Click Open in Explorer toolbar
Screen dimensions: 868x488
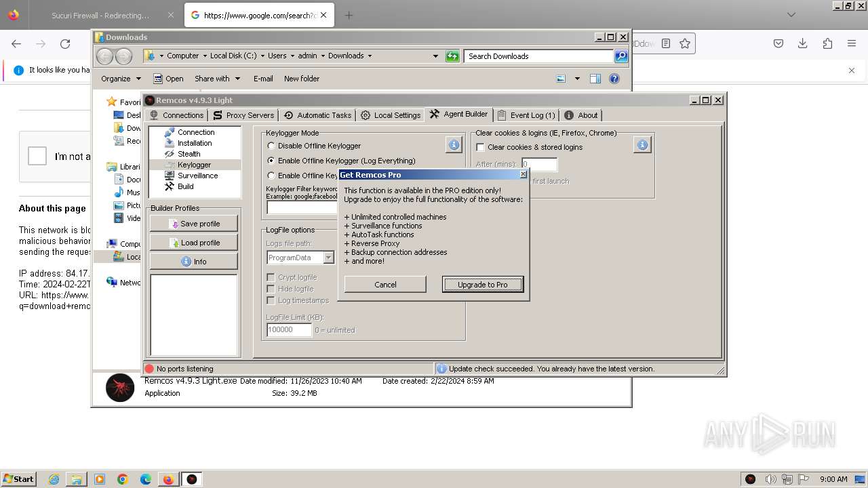pos(168,79)
